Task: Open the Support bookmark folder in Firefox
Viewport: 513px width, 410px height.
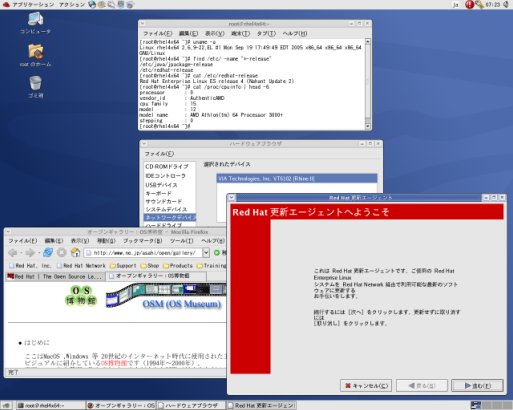Action: click(x=123, y=266)
